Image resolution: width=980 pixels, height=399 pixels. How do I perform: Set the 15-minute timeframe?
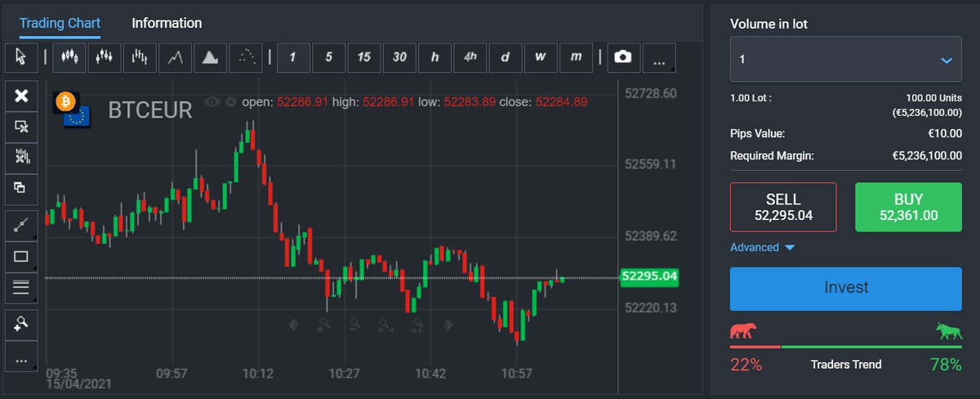tap(364, 56)
